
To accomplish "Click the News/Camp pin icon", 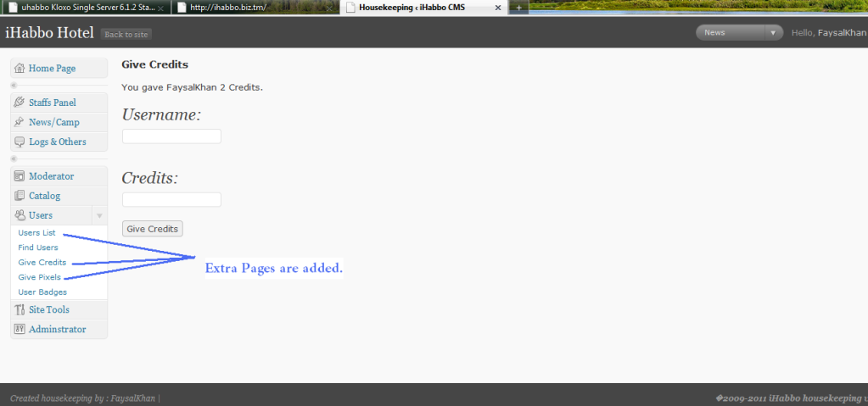I will [x=20, y=122].
